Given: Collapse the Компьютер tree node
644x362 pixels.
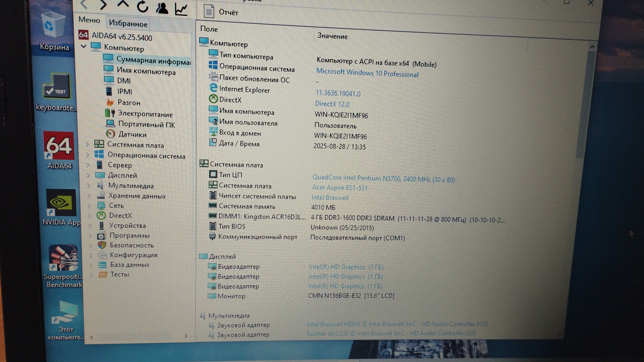Looking at the screenshot, I should pyautogui.click(x=84, y=46).
